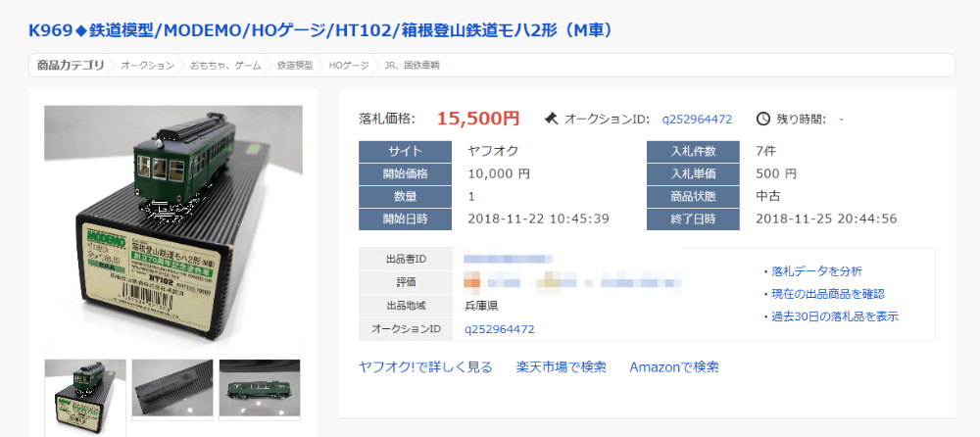Click the gavel icon beside オークションID
This screenshot has width=980, height=437.
pyautogui.click(x=551, y=119)
